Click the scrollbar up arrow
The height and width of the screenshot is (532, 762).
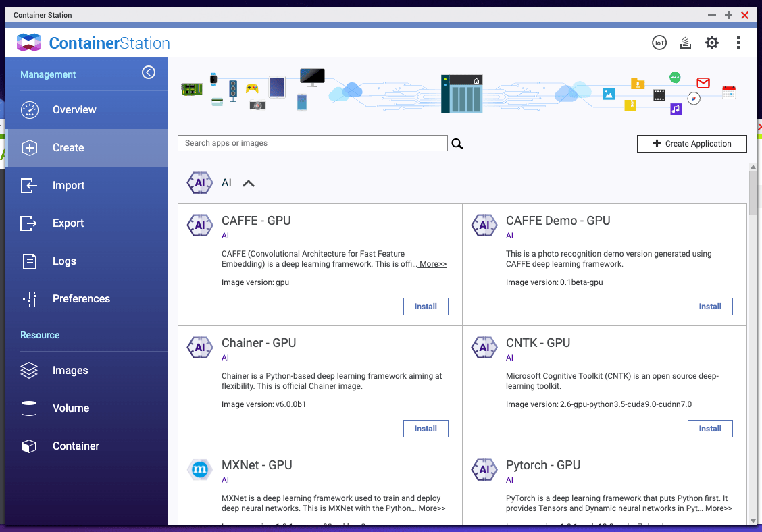753,167
